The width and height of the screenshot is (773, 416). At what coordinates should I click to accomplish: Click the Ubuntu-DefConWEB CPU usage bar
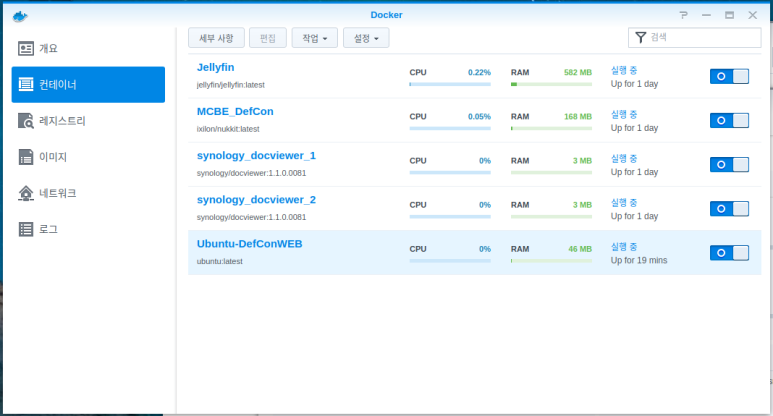tap(450, 261)
